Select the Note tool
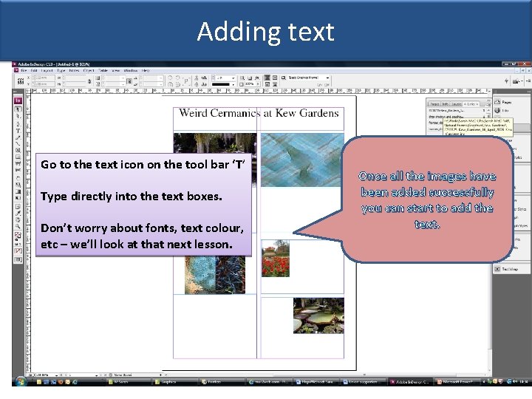The height and width of the screenshot is (399, 532). 18,207
